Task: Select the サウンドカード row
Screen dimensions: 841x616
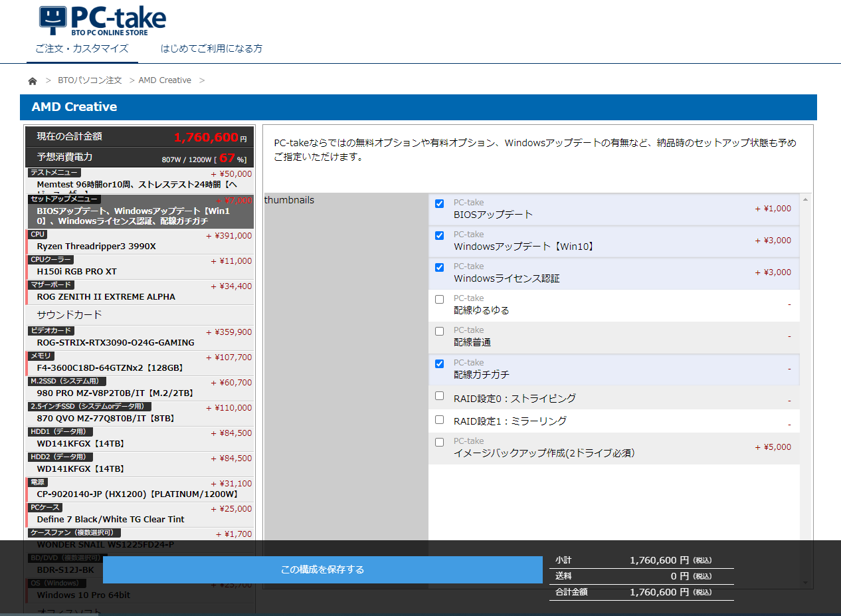Action: click(x=140, y=315)
